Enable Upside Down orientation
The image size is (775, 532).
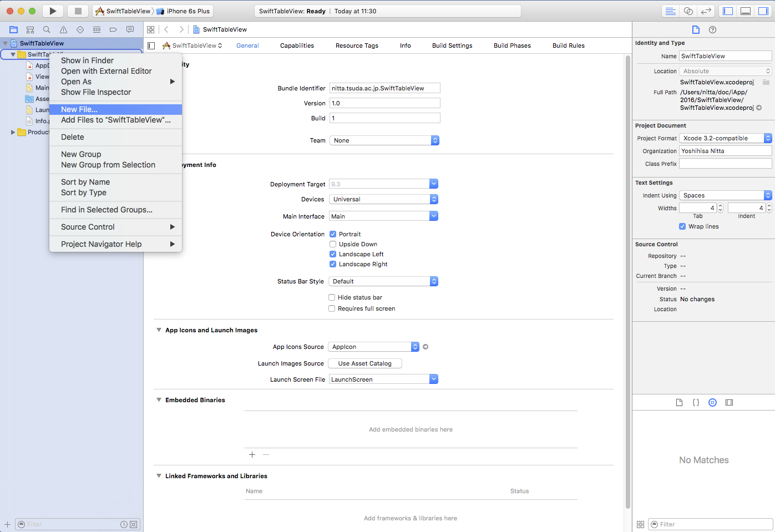[333, 244]
